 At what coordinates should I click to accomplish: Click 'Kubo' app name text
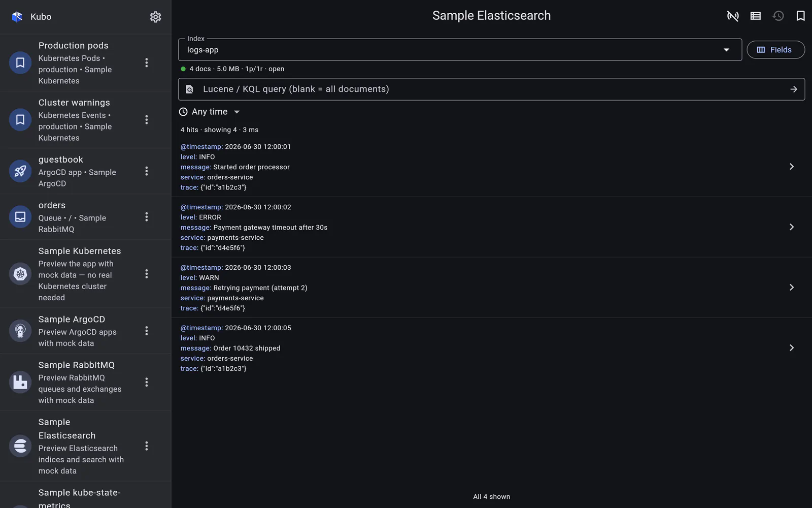click(41, 17)
